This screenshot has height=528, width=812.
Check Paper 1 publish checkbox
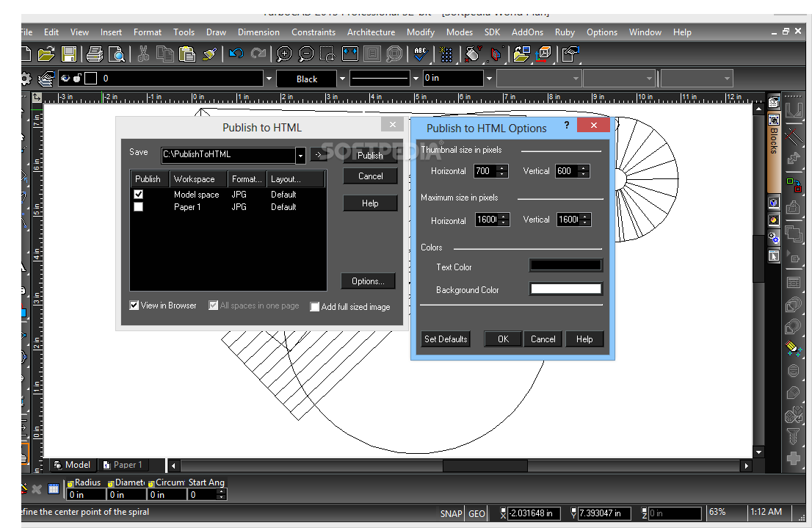138,207
